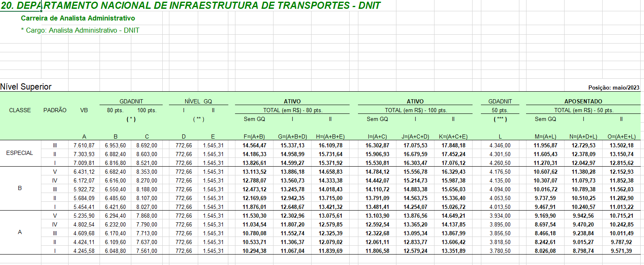644x265 pixels.
Task: Select the retired total 13.502,18
Action: pos(621,145)
